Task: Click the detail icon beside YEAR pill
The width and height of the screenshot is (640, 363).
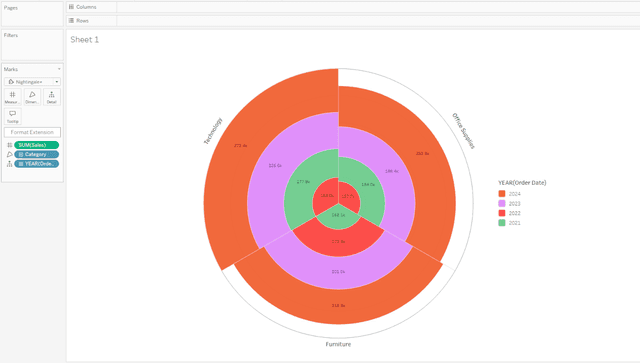Action: pos(9,164)
